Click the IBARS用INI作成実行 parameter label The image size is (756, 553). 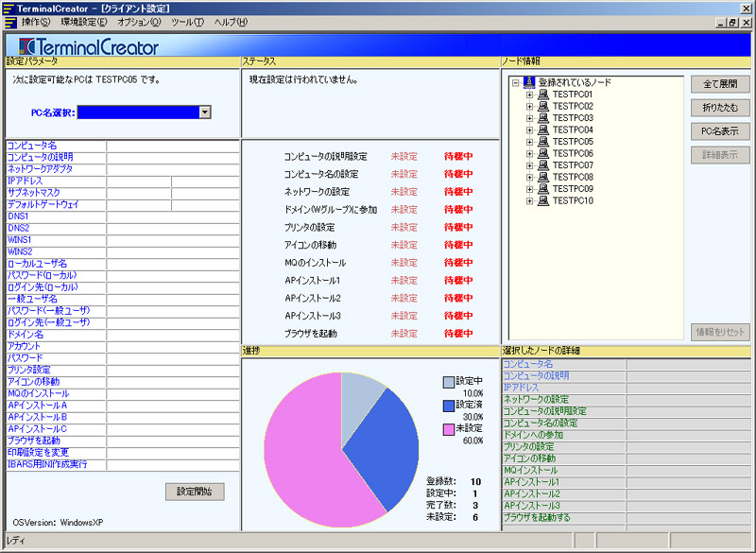click(47, 465)
